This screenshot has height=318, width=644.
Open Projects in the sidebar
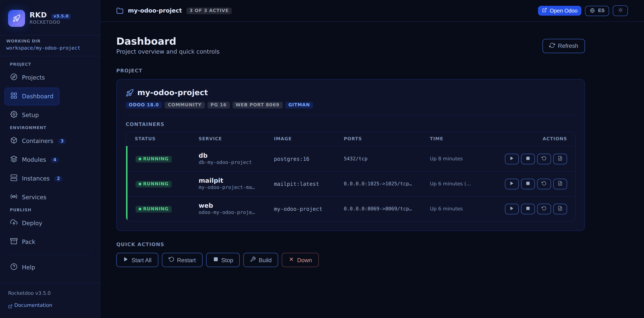tap(28, 77)
